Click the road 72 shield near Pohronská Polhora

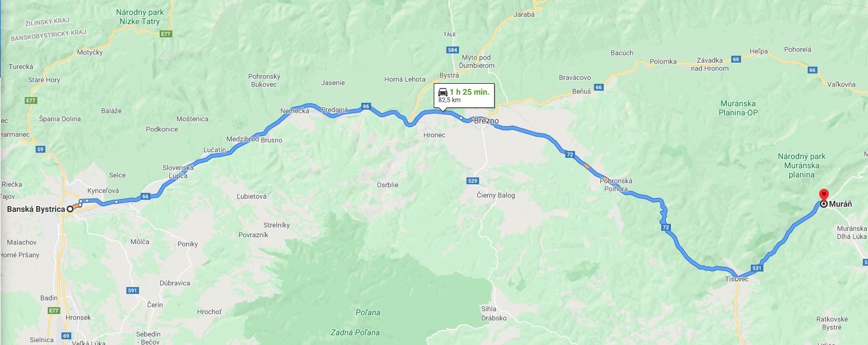569,154
